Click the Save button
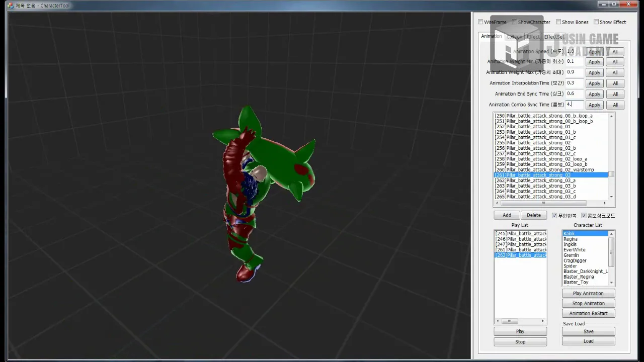The width and height of the screenshot is (644, 362). pos(588,331)
